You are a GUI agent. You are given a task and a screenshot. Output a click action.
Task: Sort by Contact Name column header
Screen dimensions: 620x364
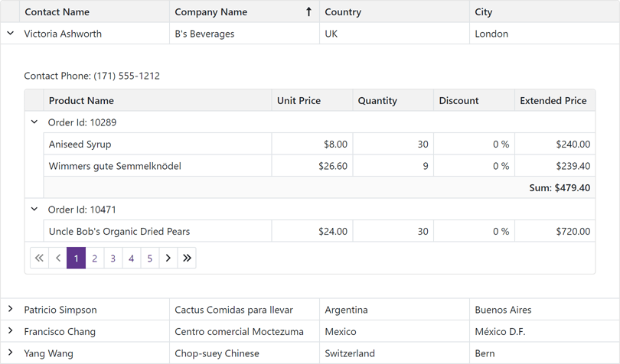pos(57,11)
